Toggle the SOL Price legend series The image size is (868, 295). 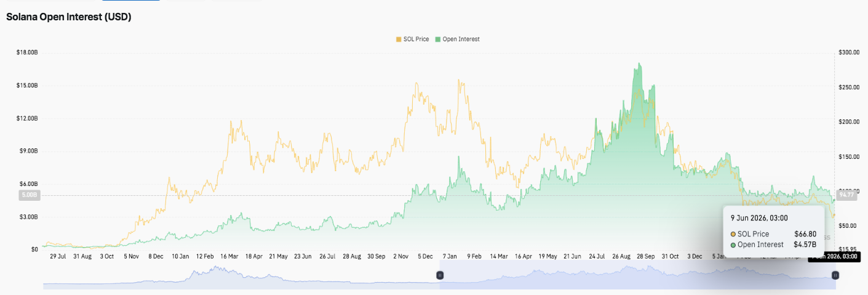(412, 39)
